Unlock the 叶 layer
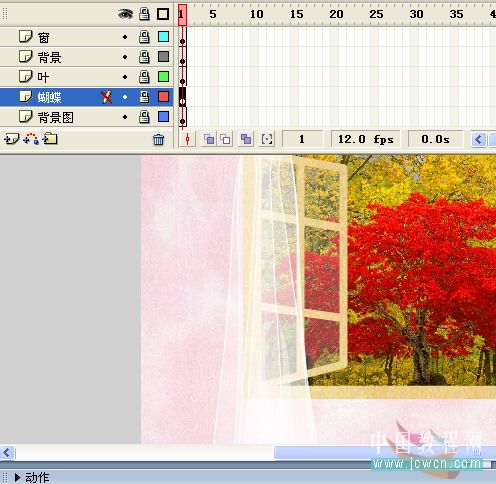Viewport: 496px width, 484px height. 144,77
